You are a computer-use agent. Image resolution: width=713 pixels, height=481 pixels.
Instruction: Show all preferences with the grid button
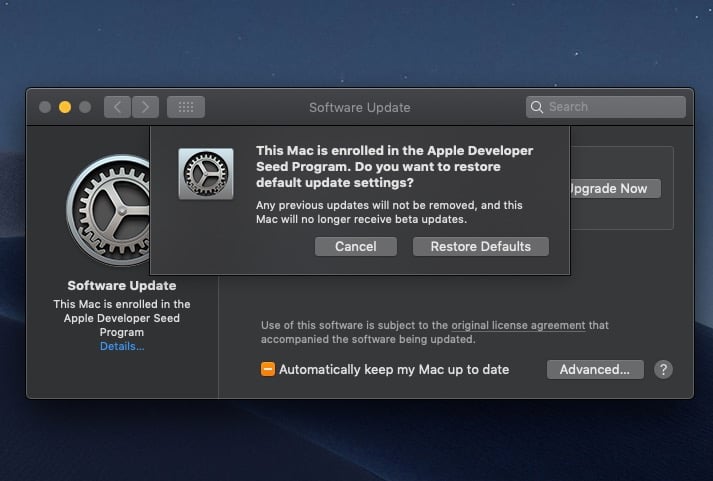pos(186,107)
